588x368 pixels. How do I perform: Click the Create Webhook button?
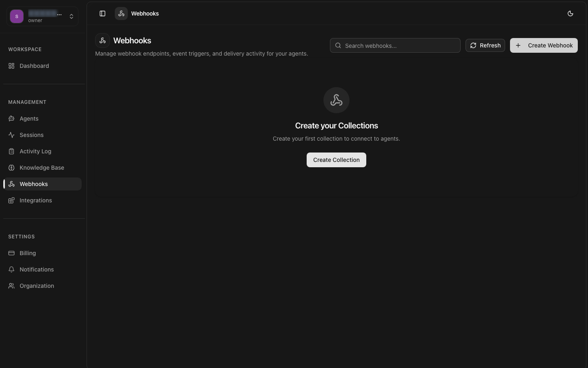point(544,45)
